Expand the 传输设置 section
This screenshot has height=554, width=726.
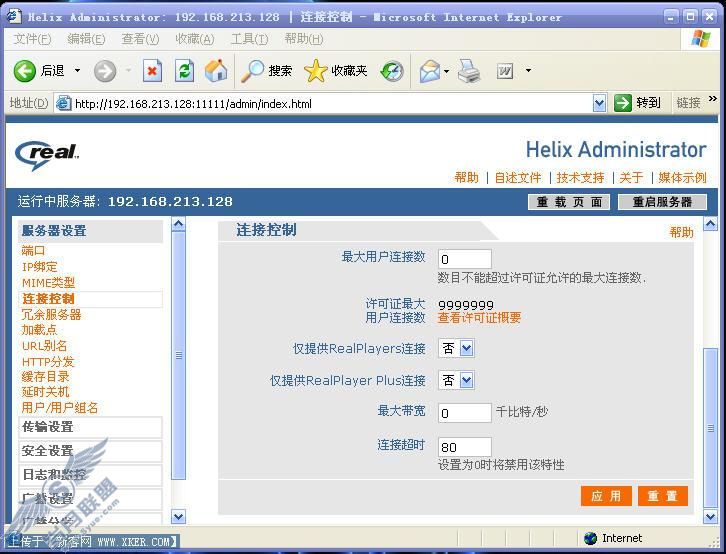click(90, 427)
